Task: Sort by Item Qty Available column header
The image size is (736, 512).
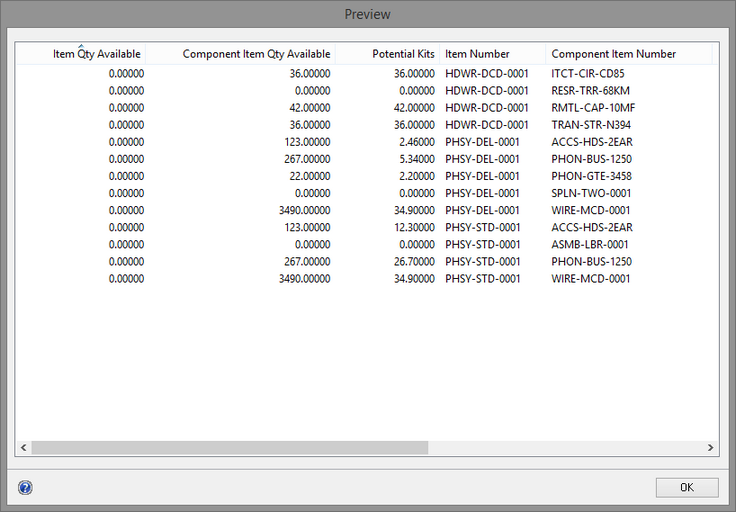Action: click(x=81, y=54)
